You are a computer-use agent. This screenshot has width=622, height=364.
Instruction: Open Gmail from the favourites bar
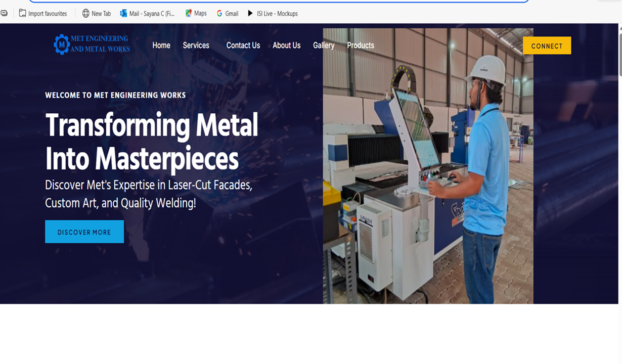point(227,13)
